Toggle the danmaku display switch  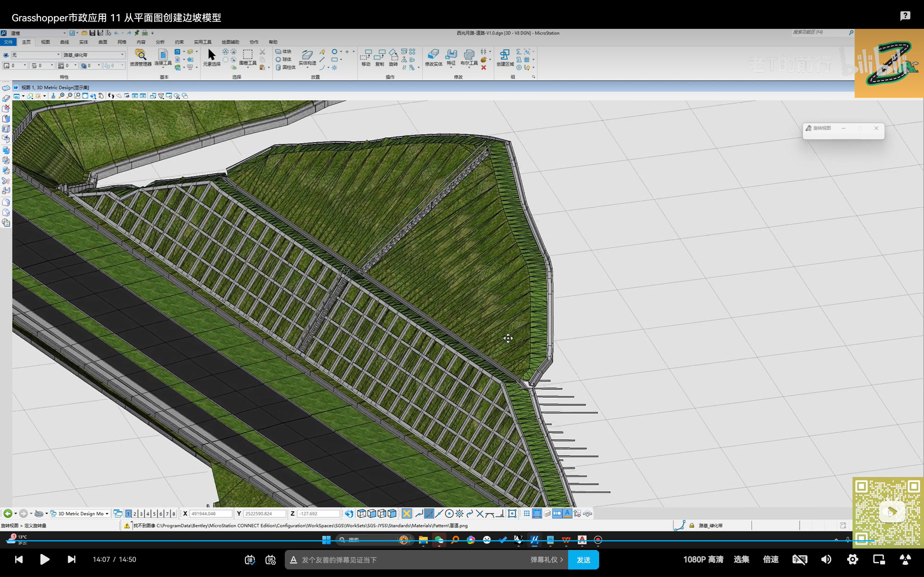coord(250,560)
